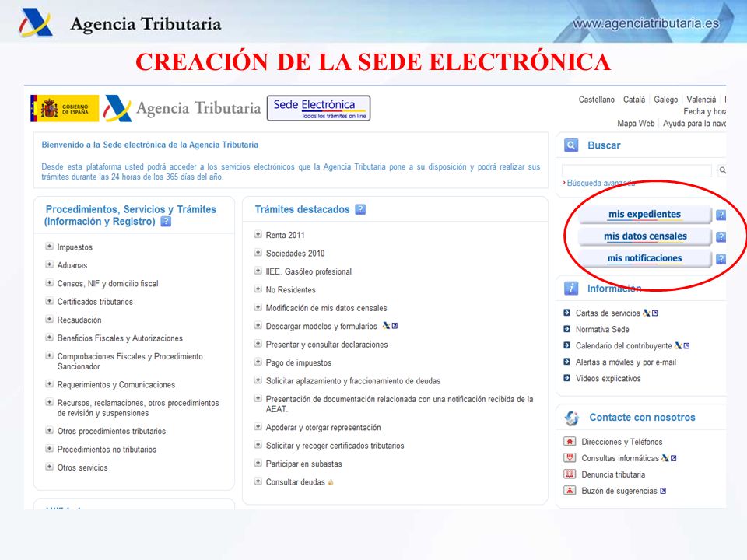Screen dimensions: 747x560
Task: Open Comprobaciones Fiscales y Procedimiento Sancionador
Action: tap(130, 362)
